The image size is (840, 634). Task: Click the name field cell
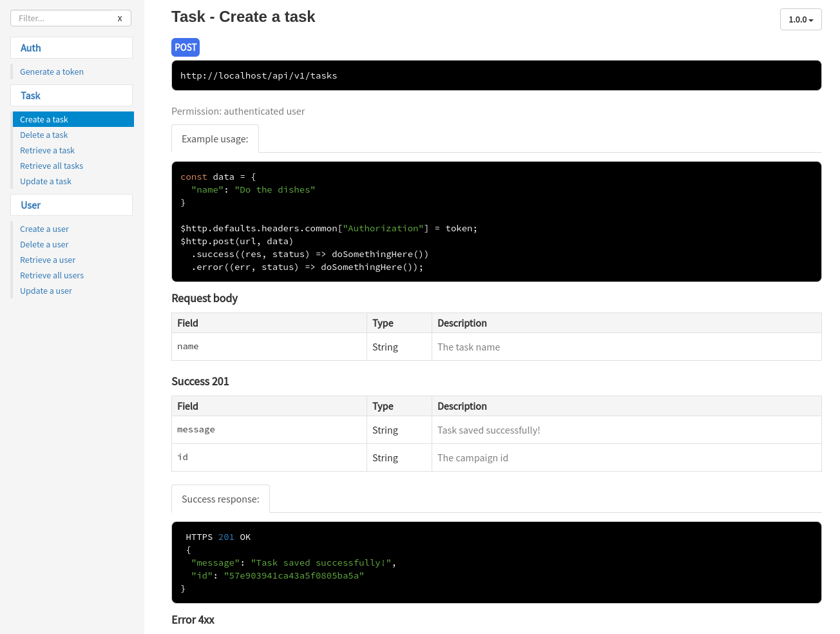269,347
